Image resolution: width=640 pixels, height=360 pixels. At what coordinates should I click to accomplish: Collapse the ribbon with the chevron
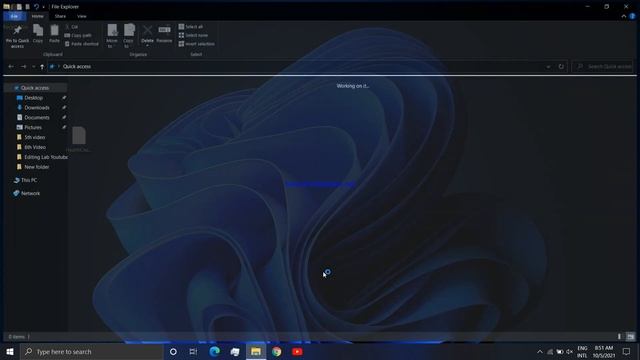[624, 16]
